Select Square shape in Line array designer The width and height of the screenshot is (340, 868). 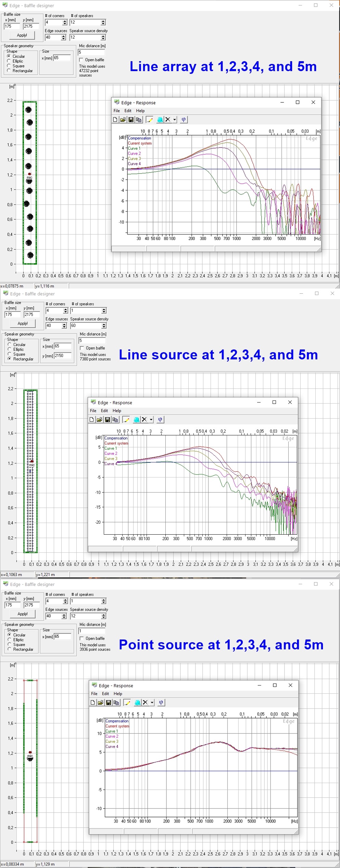point(9,66)
